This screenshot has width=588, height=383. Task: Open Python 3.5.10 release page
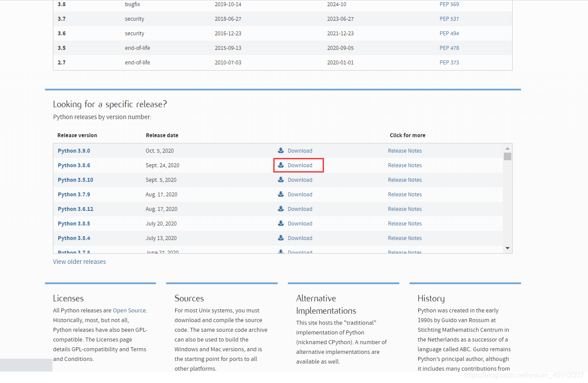tap(75, 180)
